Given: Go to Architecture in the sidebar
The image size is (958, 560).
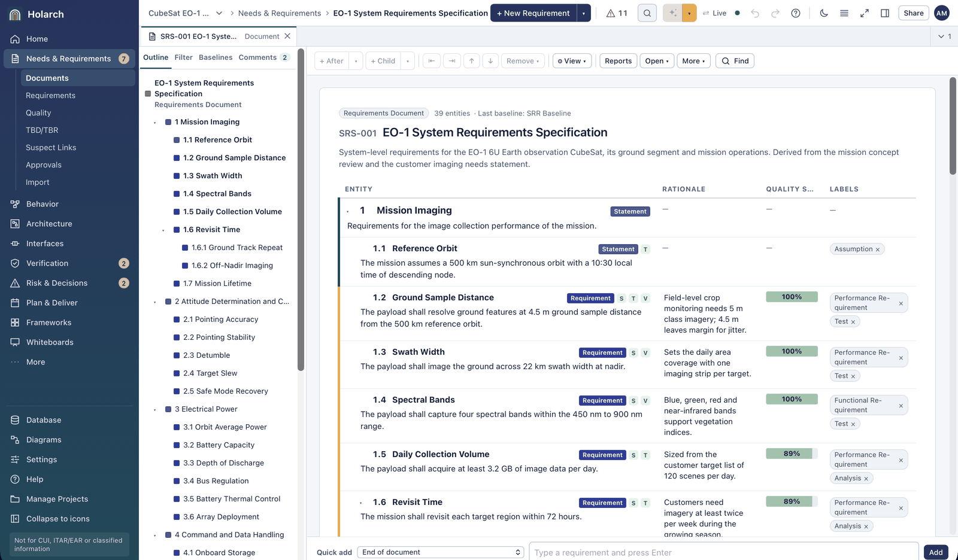Looking at the screenshot, I should point(69,224).
